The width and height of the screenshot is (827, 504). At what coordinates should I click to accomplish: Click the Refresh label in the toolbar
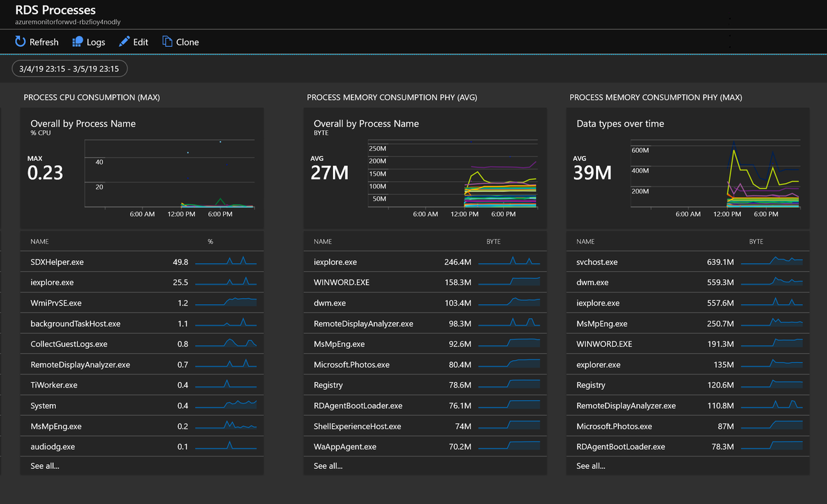[44, 42]
